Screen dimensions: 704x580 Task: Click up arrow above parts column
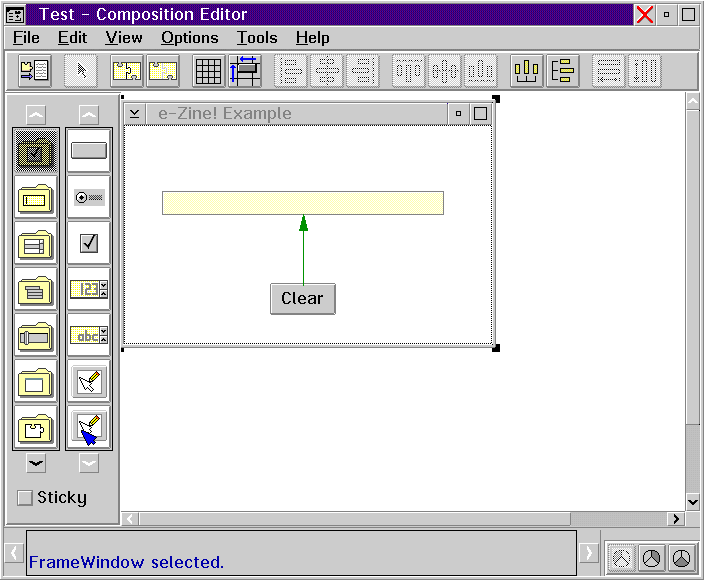pyautogui.click(x=89, y=115)
